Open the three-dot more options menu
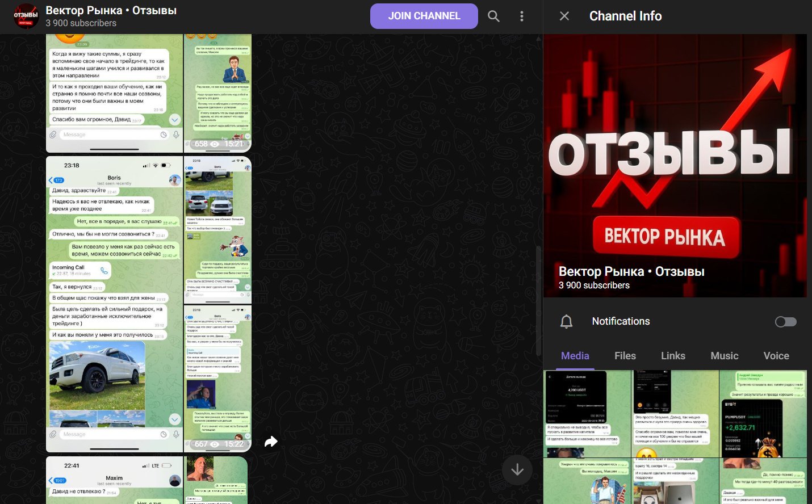Image resolution: width=812 pixels, height=504 pixels. point(521,16)
